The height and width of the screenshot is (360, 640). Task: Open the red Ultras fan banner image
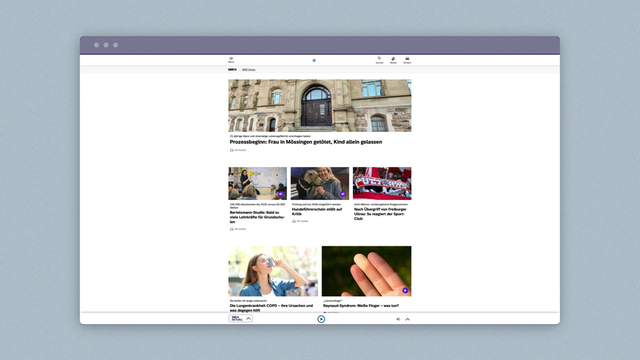(x=382, y=183)
